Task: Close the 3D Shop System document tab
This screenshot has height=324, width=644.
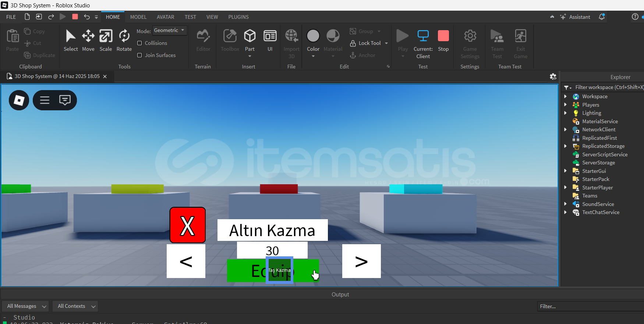Action: click(105, 76)
